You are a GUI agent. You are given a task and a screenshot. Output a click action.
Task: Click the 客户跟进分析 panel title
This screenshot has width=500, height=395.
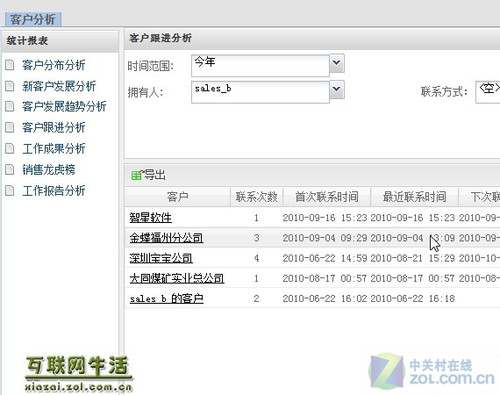pos(160,38)
